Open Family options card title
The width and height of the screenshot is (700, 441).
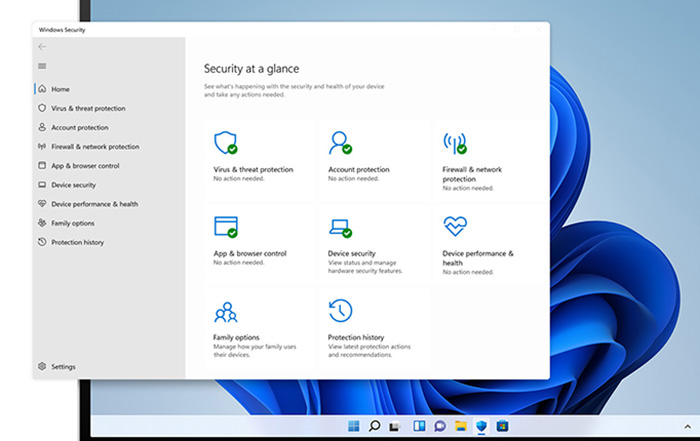(236, 337)
